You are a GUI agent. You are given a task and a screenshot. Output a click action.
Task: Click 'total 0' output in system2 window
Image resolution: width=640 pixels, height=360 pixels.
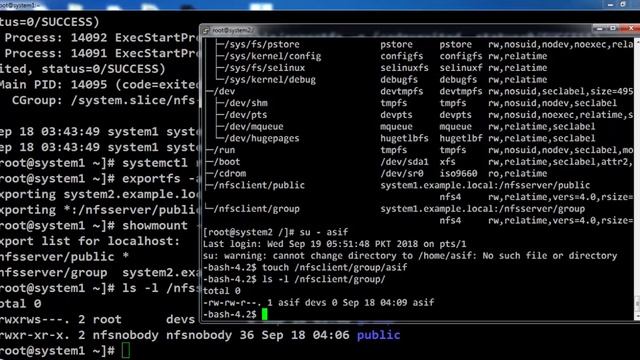coord(222,291)
